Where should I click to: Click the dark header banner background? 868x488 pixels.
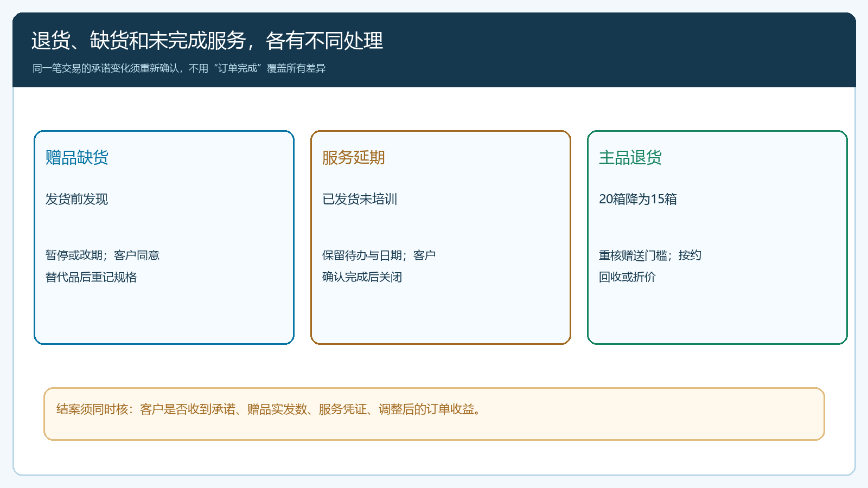click(624, 50)
